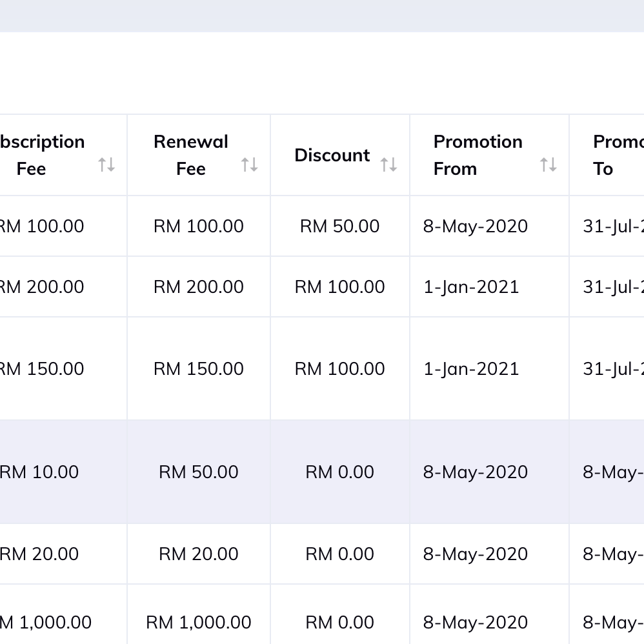Select Renewal Fee RM 100.00 cell
The height and width of the screenshot is (644, 644).
pos(199,226)
